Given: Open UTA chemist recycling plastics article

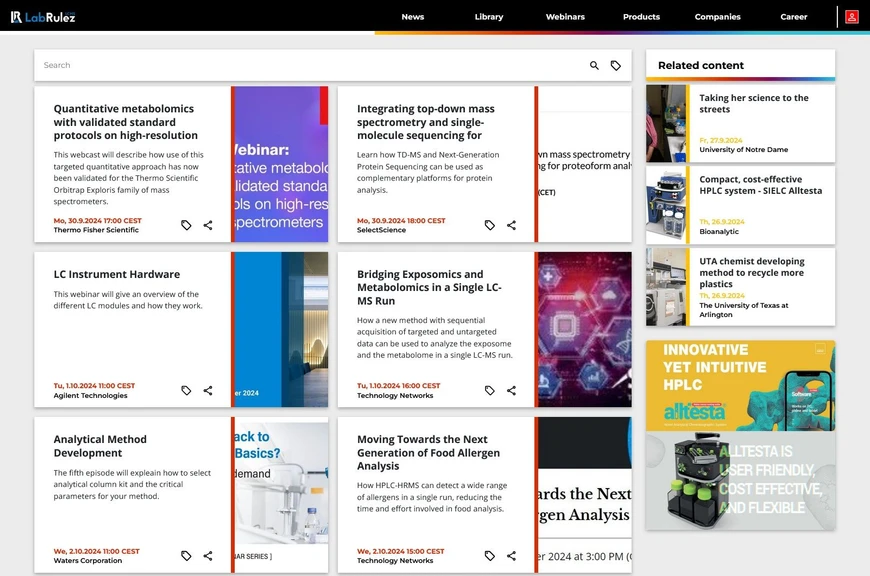Looking at the screenshot, I should point(752,272).
